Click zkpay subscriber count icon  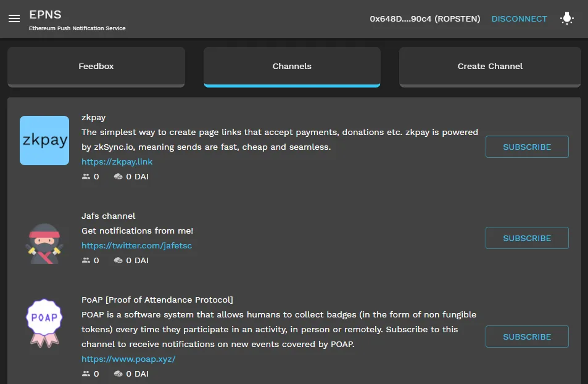[86, 177]
